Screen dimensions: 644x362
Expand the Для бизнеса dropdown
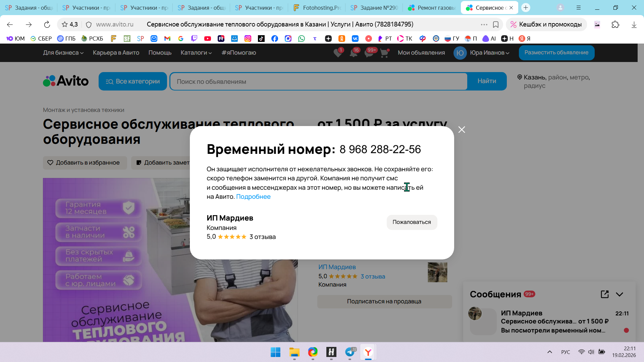click(x=63, y=53)
